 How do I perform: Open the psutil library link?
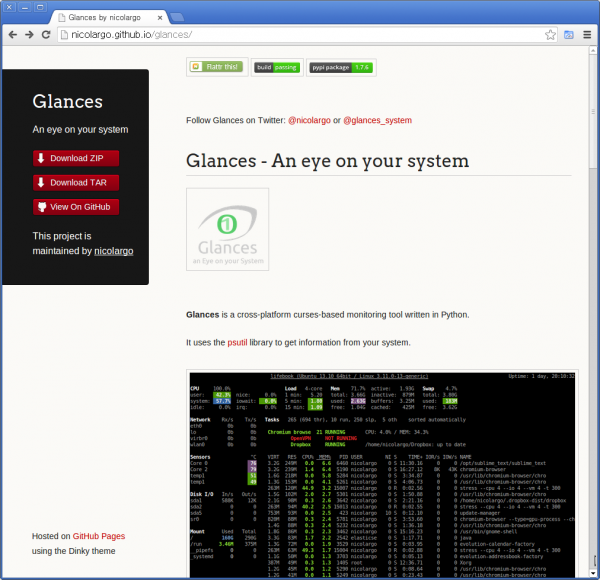pyautogui.click(x=237, y=342)
